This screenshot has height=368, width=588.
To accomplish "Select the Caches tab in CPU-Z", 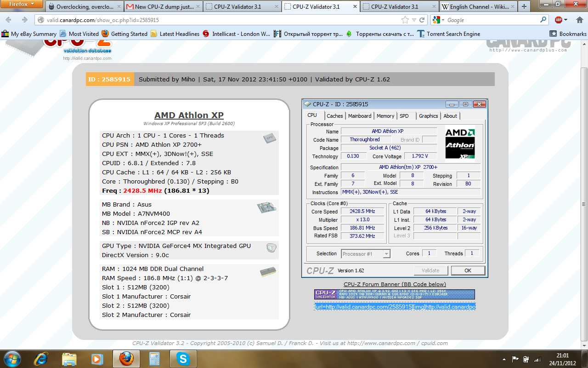I will pyautogui.click(x=335, y=116).
